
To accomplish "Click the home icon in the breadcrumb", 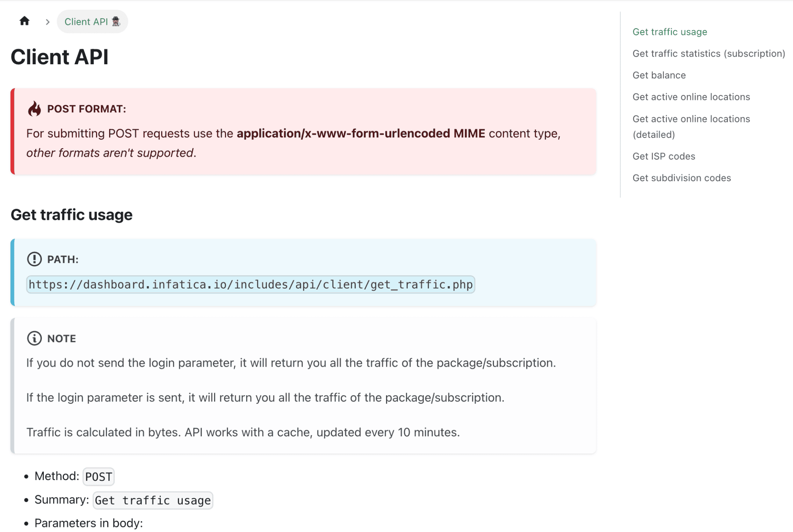I will (x=24, y=21).
